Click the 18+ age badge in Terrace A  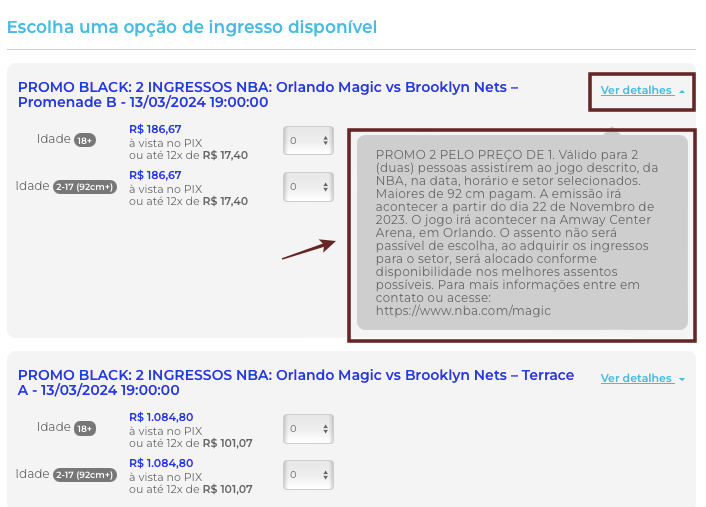coord(85,429)
